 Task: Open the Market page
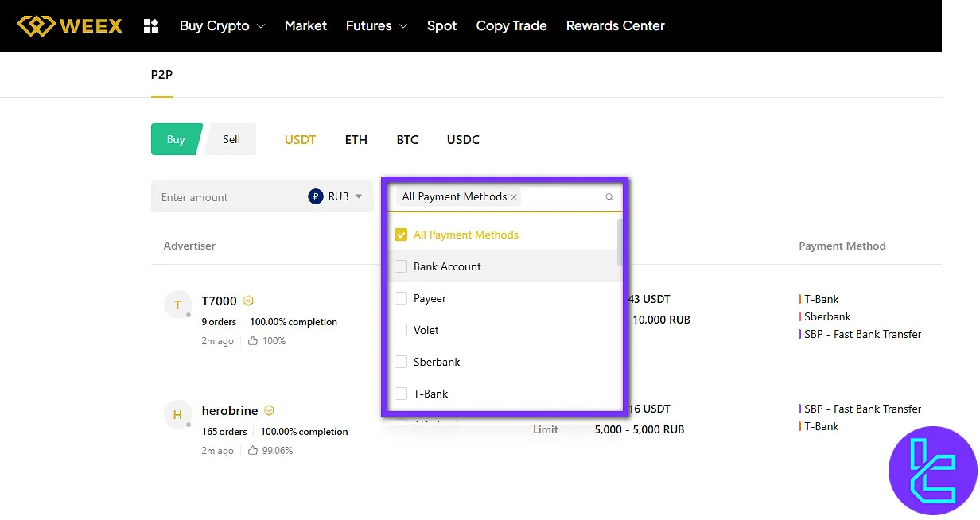[305, 25]
